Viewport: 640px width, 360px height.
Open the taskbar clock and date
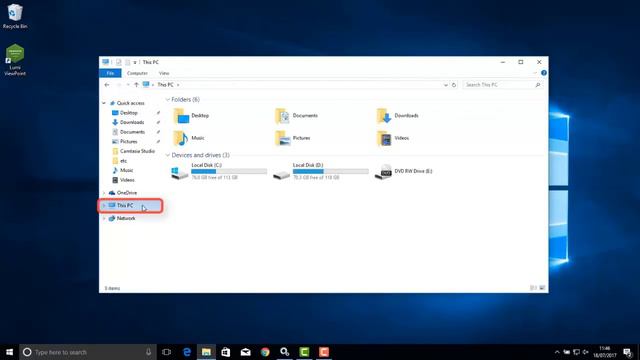[x=604, y=352]
